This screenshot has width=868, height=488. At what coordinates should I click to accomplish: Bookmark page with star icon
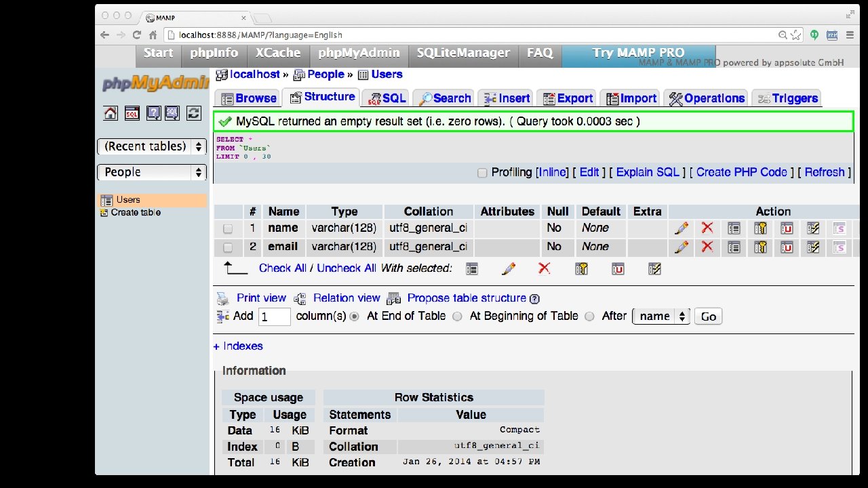point(795,35)
